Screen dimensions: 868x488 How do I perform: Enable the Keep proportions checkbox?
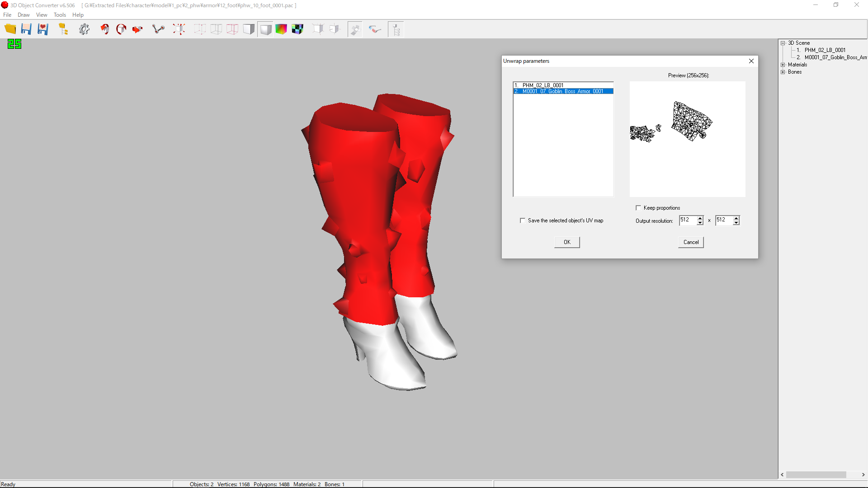click(638, 208)
